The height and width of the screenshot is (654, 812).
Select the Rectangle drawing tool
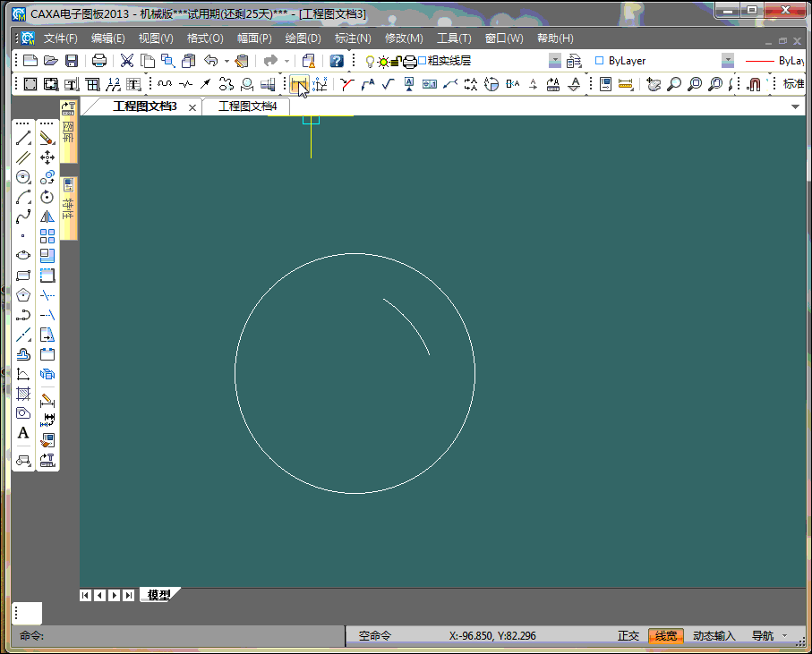click(23, 276)
